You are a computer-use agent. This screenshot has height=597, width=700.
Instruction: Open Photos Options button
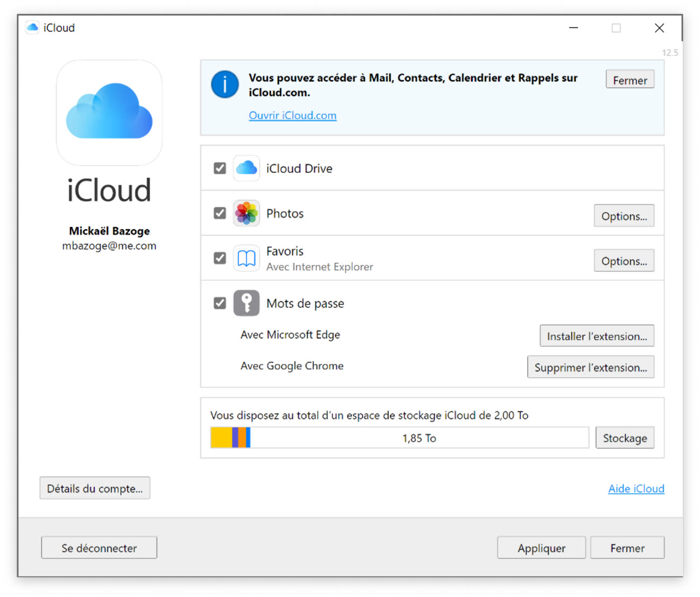click(x=624, y=216)
